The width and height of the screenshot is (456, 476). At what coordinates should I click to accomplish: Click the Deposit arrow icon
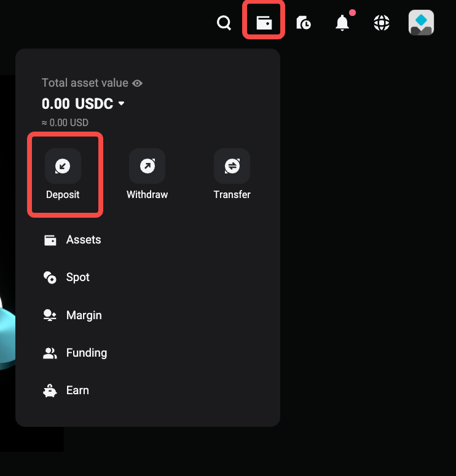click(63, 166)
